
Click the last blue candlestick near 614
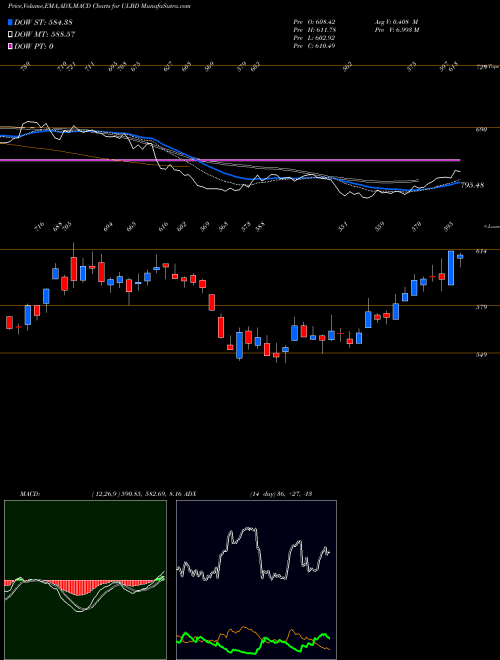(x=460, y=256)
